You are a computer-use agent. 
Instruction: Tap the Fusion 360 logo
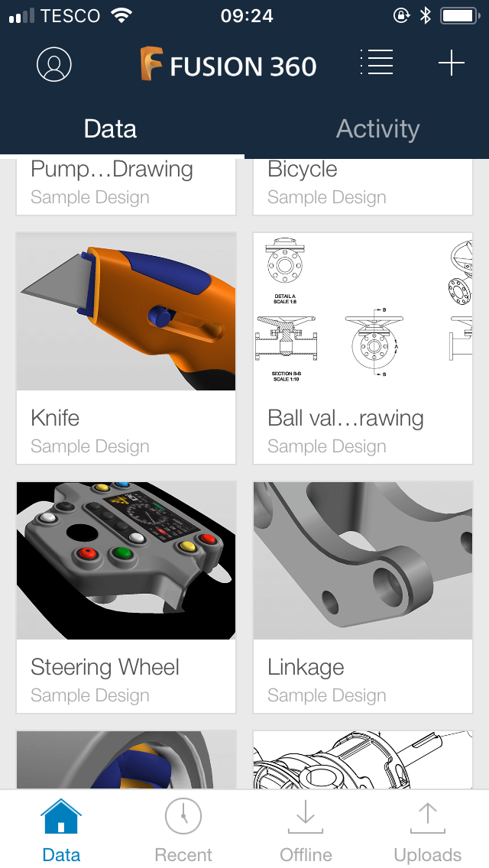[x=228, y=65]
